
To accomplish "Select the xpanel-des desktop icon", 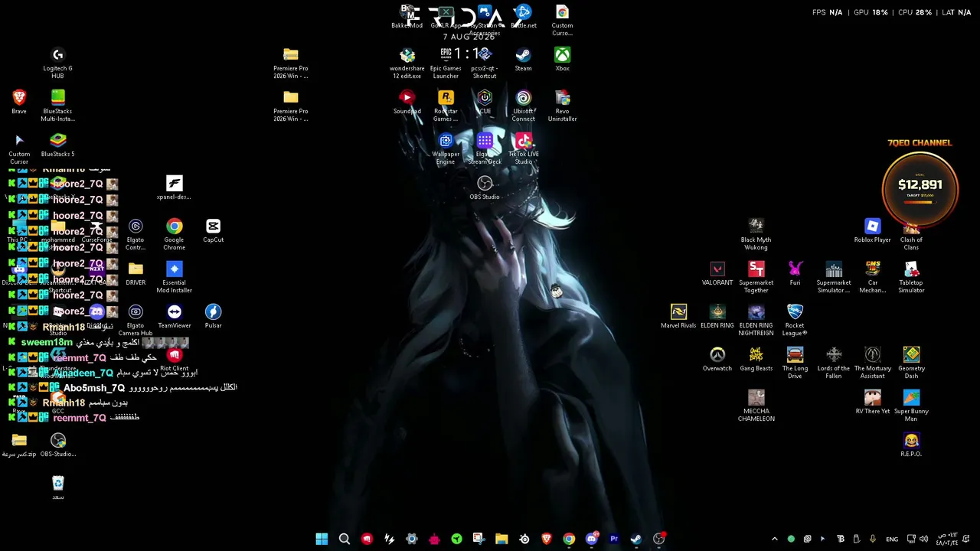I will click(x=174, y=187).
